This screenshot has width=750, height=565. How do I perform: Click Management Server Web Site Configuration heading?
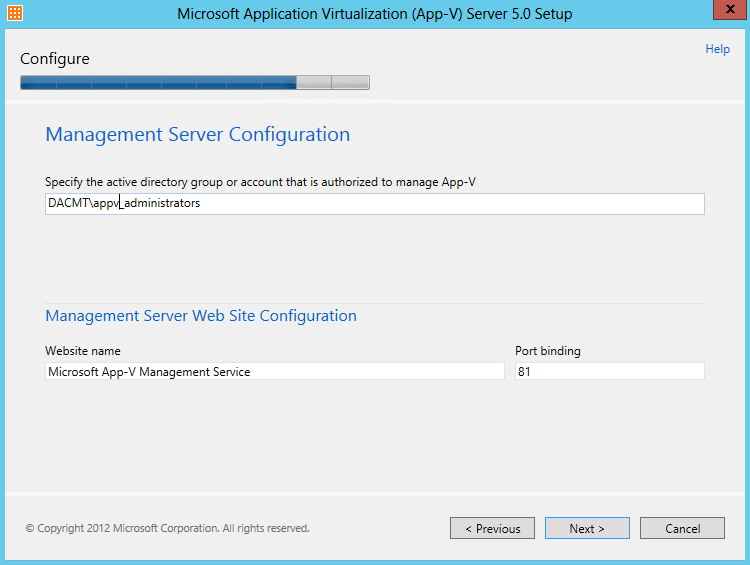pyautogui.click(x=201, y=316)
